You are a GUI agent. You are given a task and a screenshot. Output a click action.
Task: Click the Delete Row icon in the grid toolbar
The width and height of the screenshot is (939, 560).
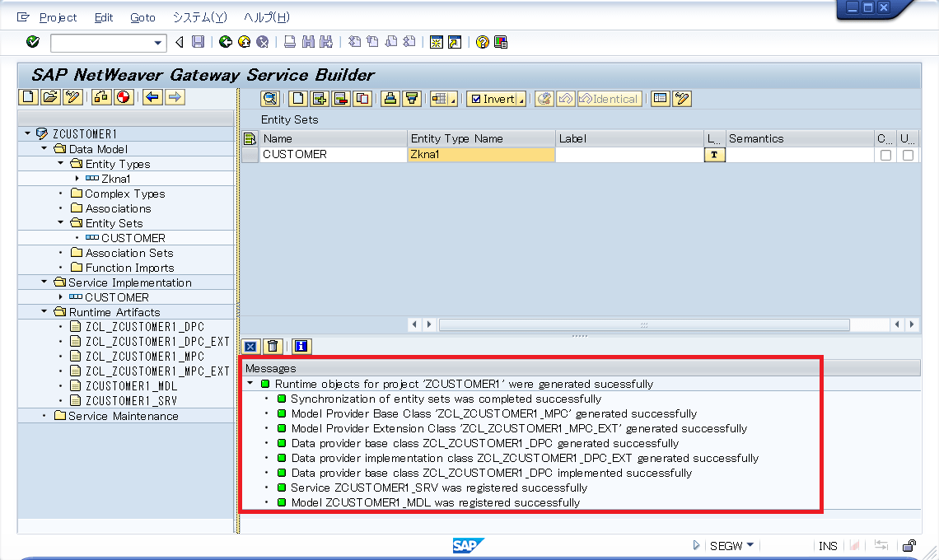pos(341,99)
